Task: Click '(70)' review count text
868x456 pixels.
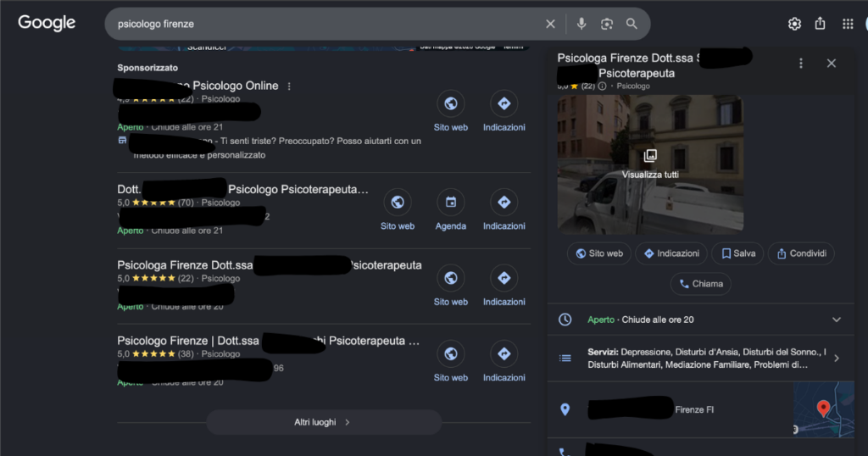Action: 186,203
